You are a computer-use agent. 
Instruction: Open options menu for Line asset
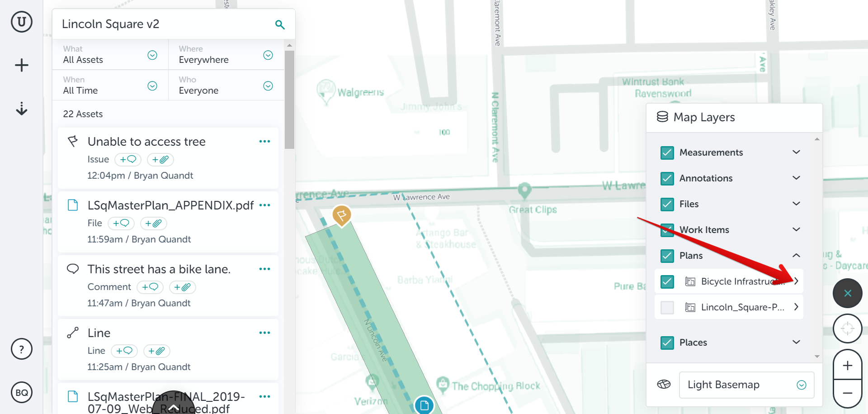(264, 333)
